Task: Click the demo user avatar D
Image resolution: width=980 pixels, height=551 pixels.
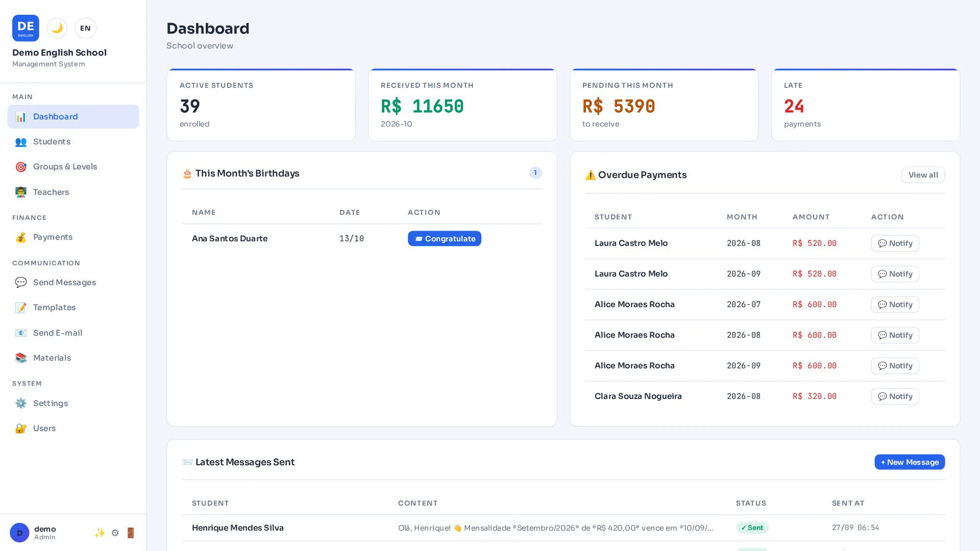Action: 19,533
